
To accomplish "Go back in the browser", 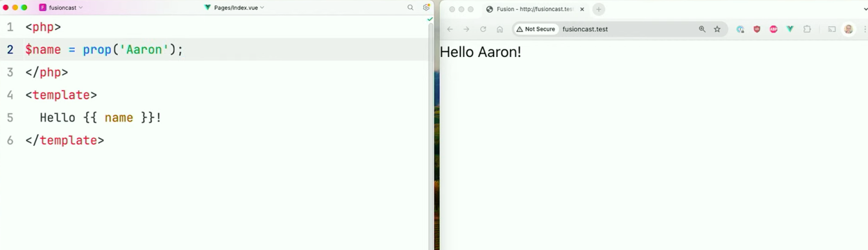I will point(450,29).
